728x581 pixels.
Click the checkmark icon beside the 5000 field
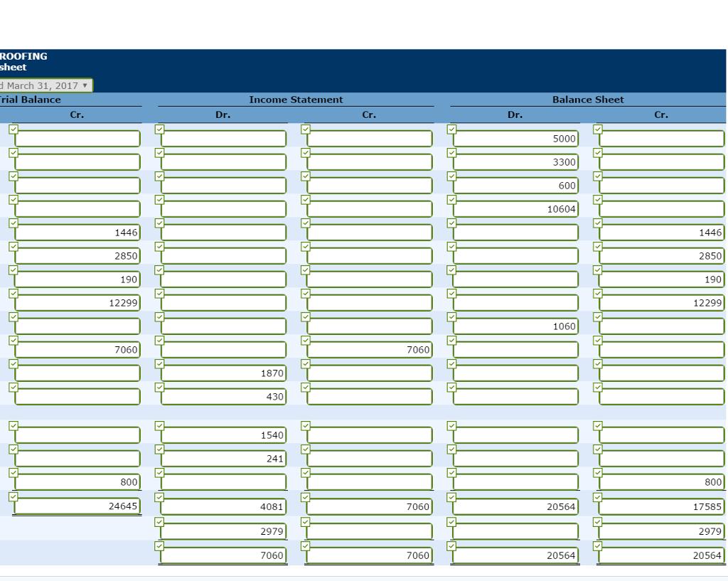(451, 129)
